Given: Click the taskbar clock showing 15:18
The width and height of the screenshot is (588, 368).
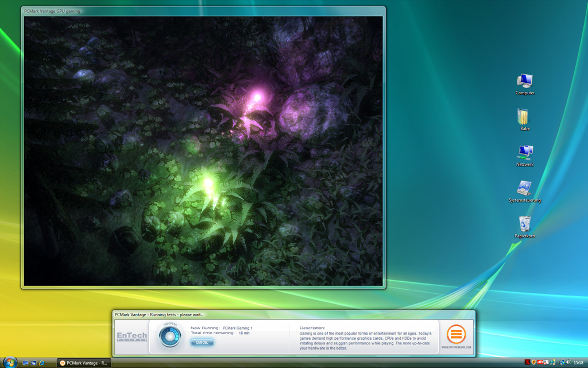Looking at the screenshot, I should [x=579, y=363].
